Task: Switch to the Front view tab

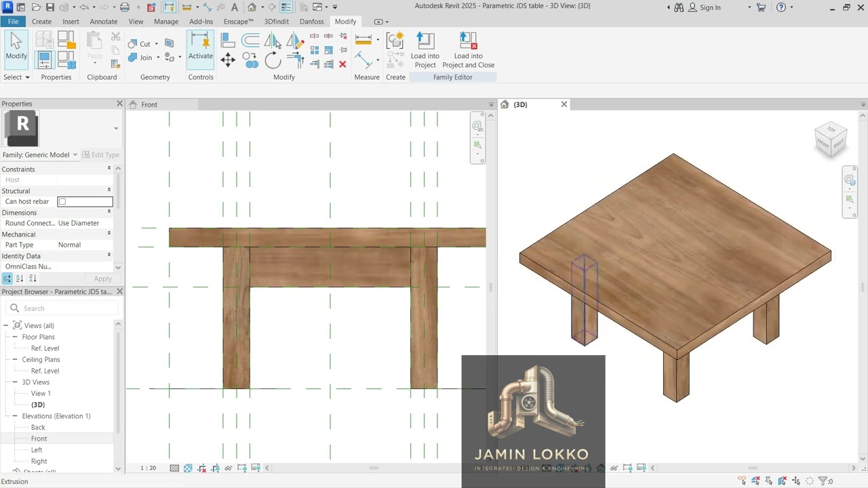Action: (x=149, y=104)
